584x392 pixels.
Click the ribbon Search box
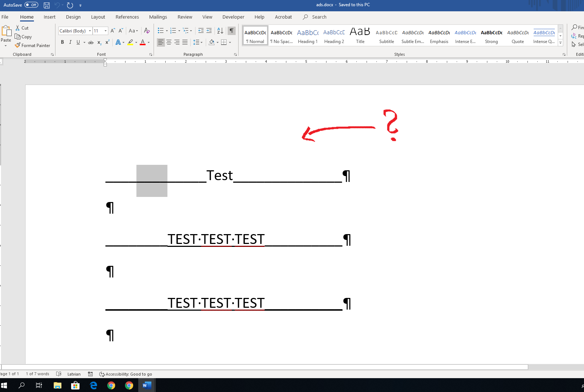coord(315,17)
